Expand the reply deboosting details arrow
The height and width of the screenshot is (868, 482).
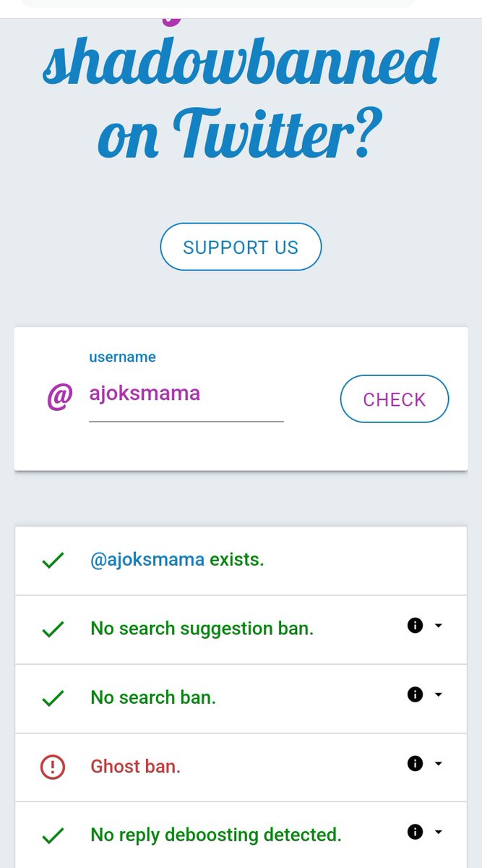[438, 832]
